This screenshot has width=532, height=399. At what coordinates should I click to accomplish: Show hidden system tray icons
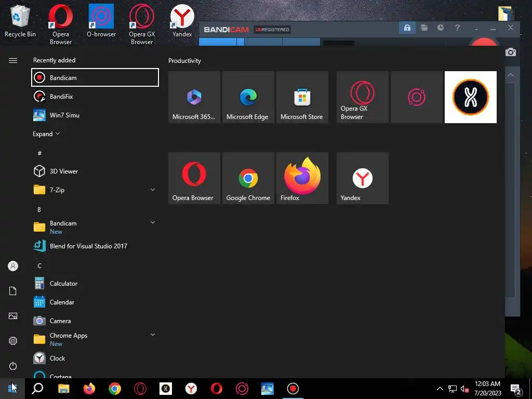pyautogui.click(x=440, y=389)
